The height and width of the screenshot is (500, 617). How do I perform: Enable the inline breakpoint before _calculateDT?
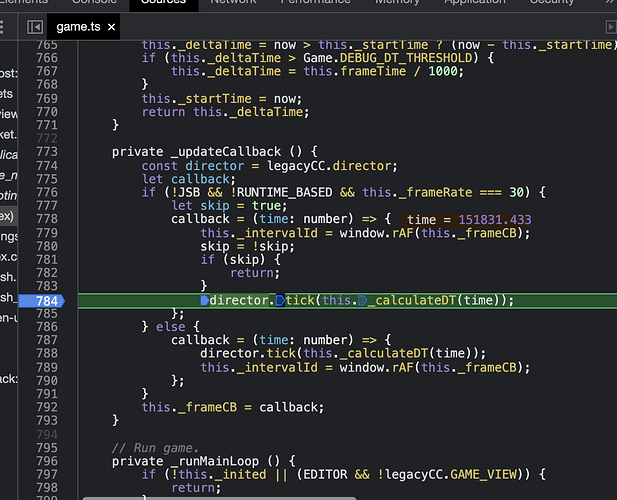[x=363, y=301]
